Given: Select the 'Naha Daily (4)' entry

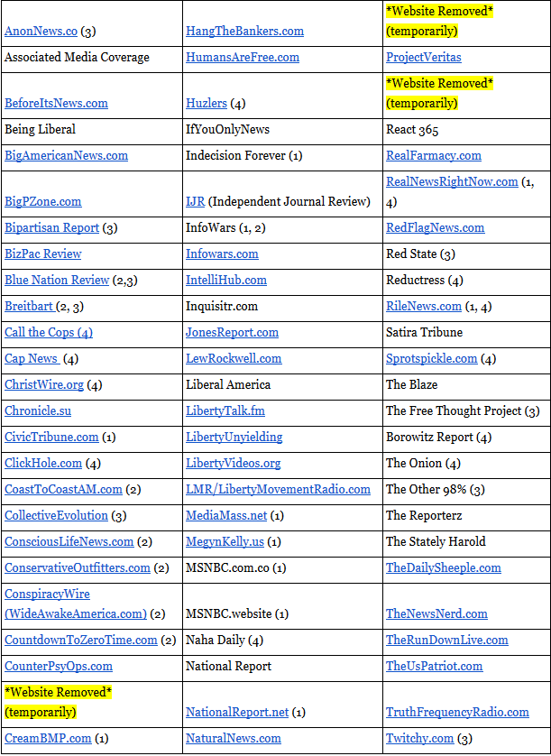Looking at the screenshot, I should coord(225,641).
